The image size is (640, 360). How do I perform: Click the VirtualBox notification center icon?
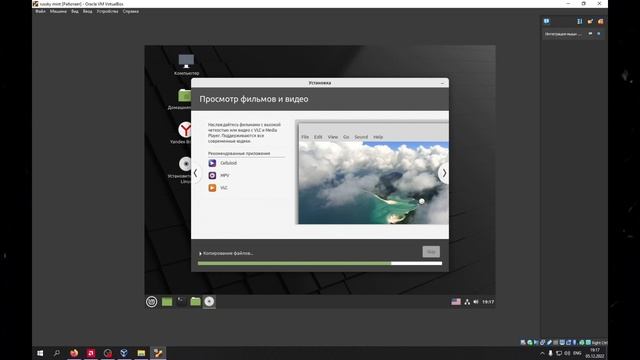(x=547, y=21)
